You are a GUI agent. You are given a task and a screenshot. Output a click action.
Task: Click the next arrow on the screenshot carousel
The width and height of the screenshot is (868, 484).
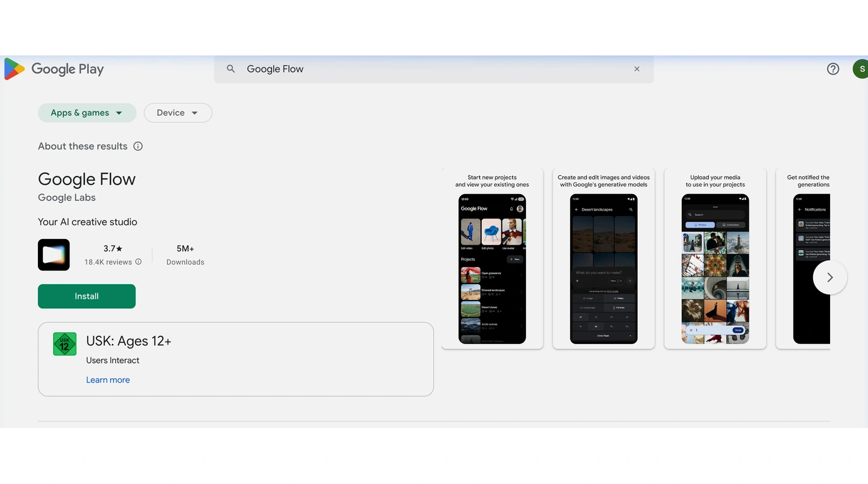pyautogui.click(x=830, y=277)
